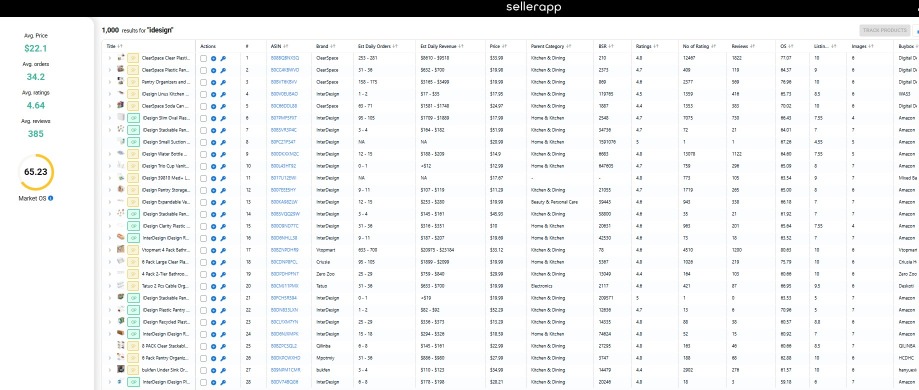Sort by Ratings column icon

point(656,46)
